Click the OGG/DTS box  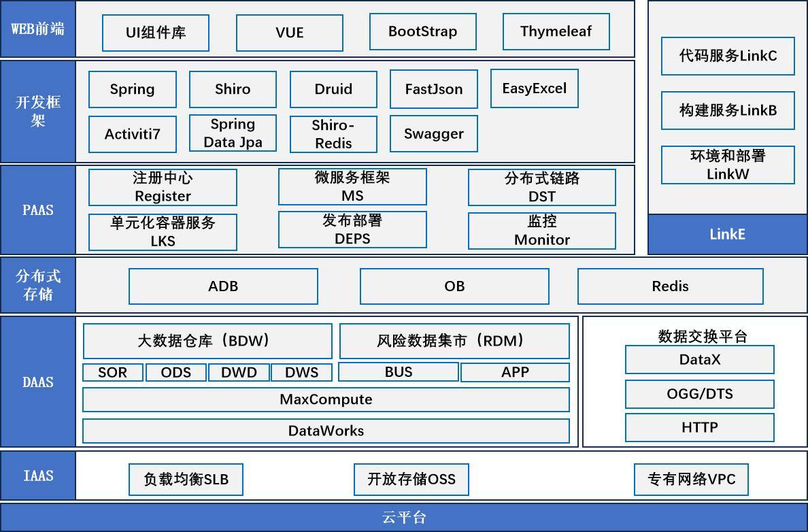pos(700,395)
